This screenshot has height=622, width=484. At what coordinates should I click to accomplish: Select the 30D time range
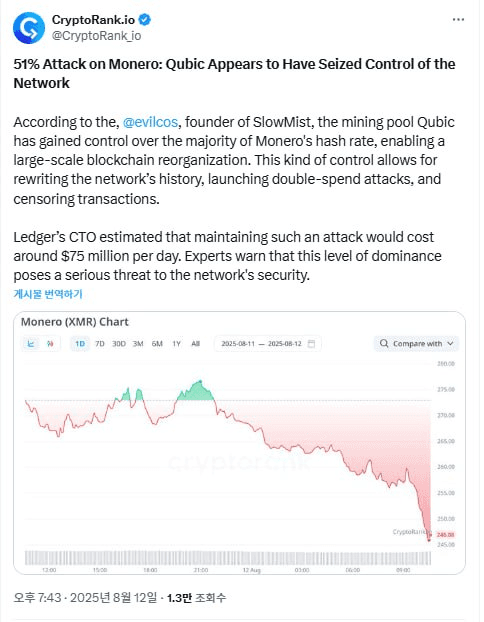pos(119,344)
